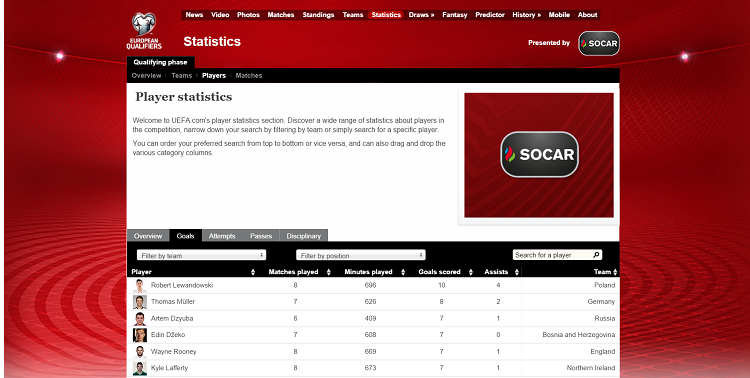Viewport: 750px width, 378px height.
Task: Open Predictor in top navigation
Action: point(490,15)
